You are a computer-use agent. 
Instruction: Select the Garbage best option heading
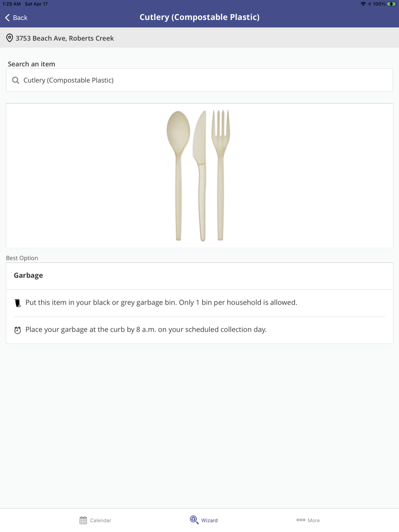[x=28, y=275]
